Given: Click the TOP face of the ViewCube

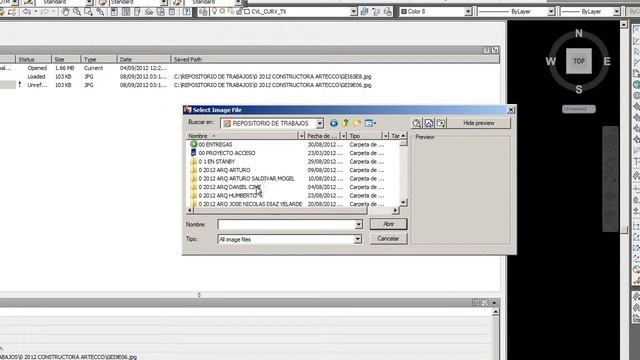Looking at the screenshot, I should (x=579, y=61).
